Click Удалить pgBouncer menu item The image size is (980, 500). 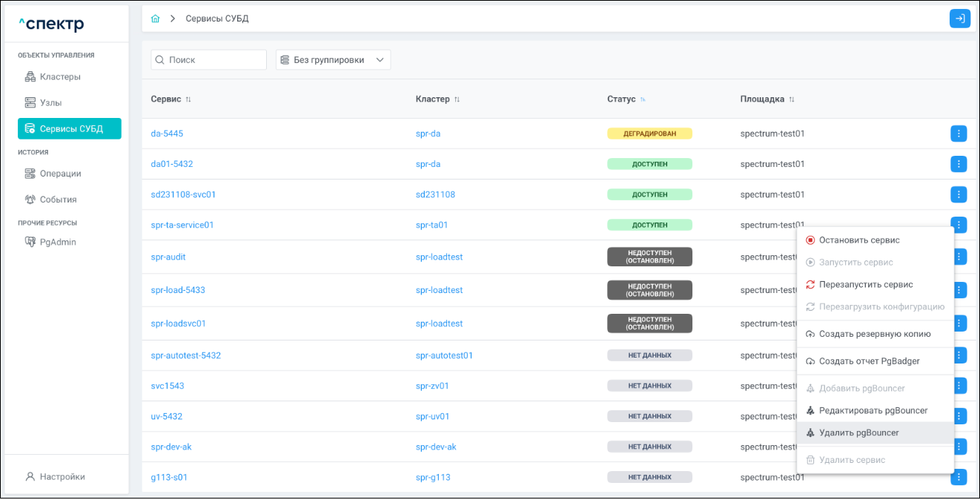tap(858, 432)
